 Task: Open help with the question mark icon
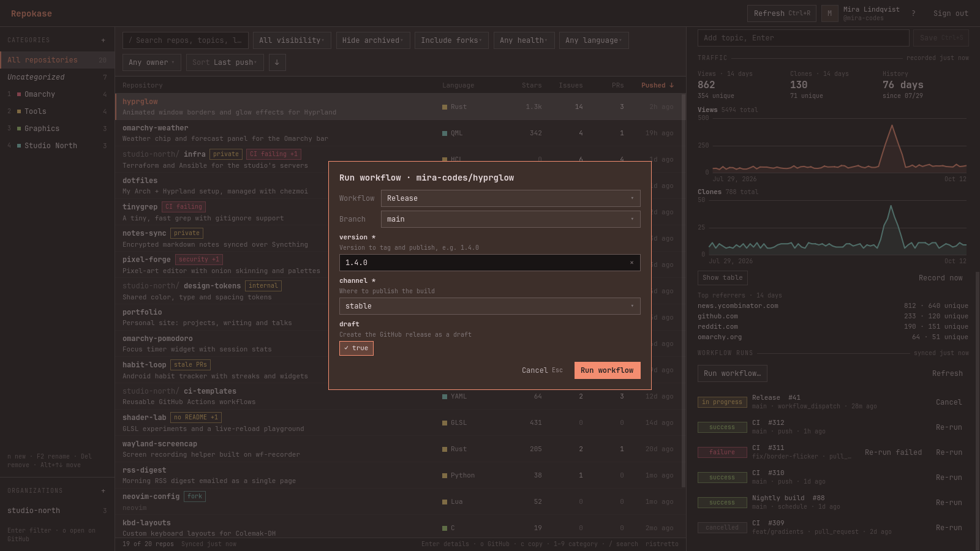(913, 13)
